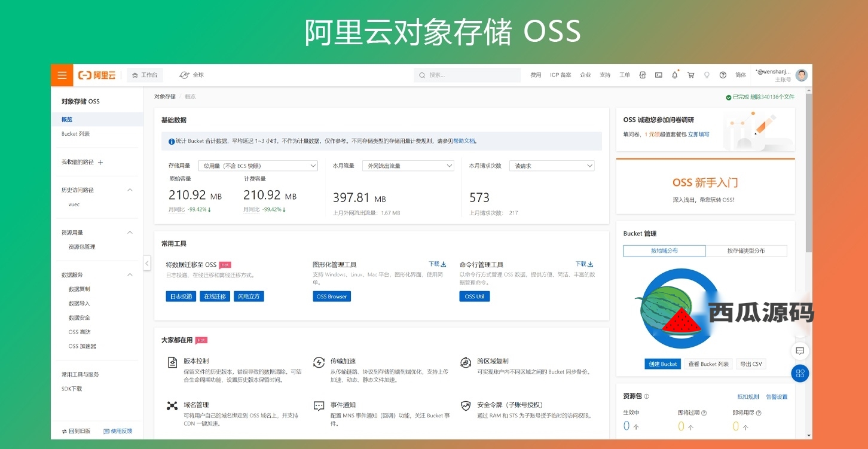
Task: Click 立即填写 survey link
Action: tap(699, 135)
